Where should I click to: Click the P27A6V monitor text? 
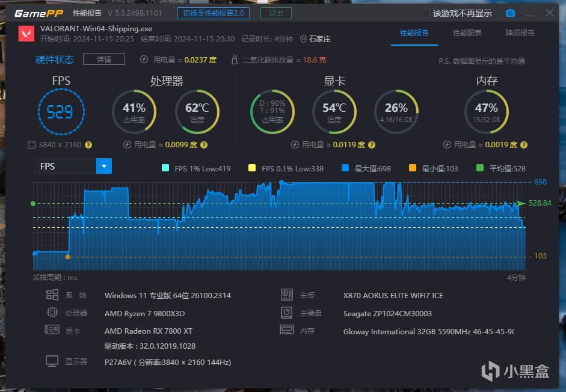[168, 362]
